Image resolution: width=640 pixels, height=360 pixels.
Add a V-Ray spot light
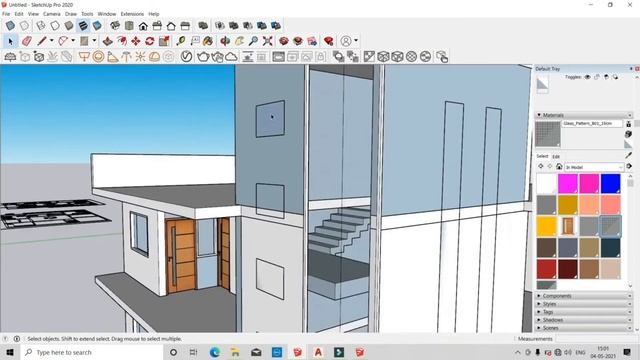[x=112, y=56]
